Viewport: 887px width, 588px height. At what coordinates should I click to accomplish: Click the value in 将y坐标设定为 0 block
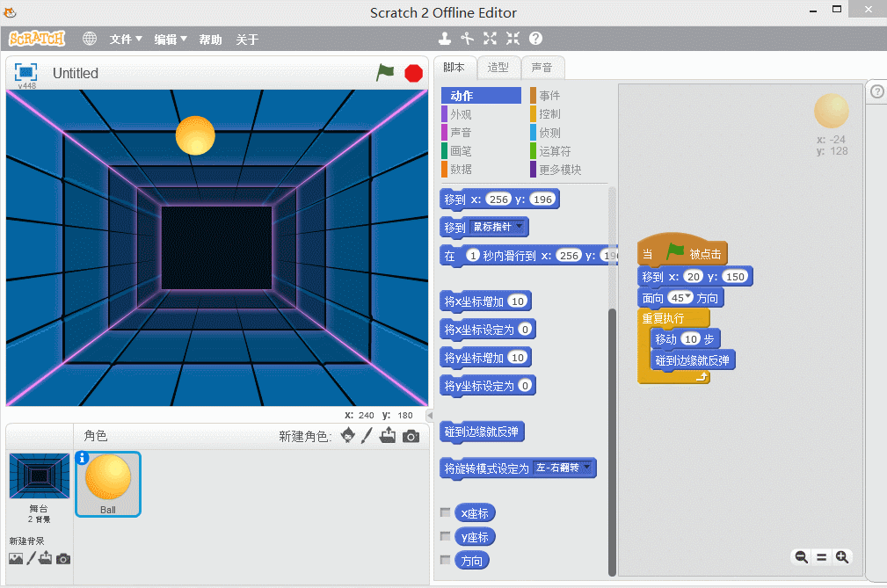coord(525,386)
